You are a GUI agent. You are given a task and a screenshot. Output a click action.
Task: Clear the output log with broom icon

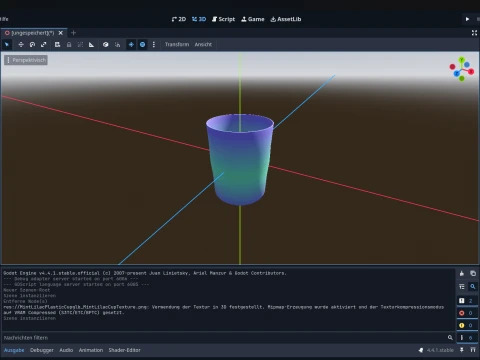462,273
